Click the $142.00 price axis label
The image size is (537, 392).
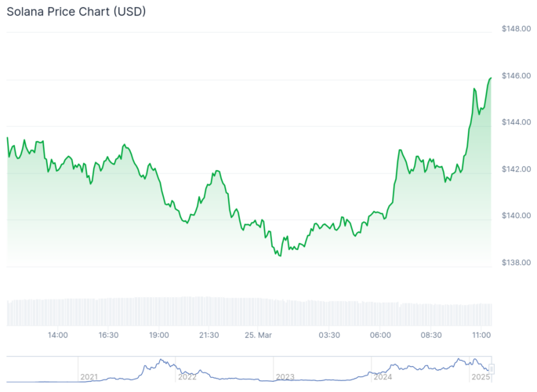(516, 169)
